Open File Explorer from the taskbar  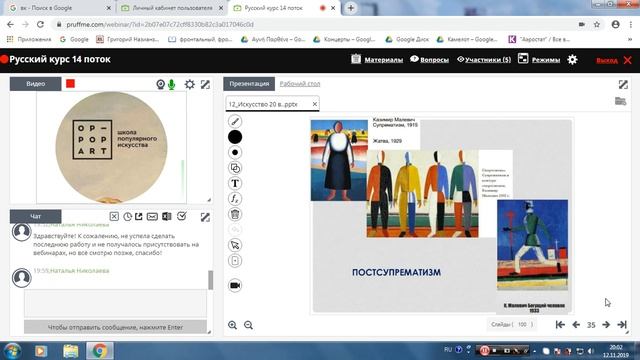tap(71, 351)
